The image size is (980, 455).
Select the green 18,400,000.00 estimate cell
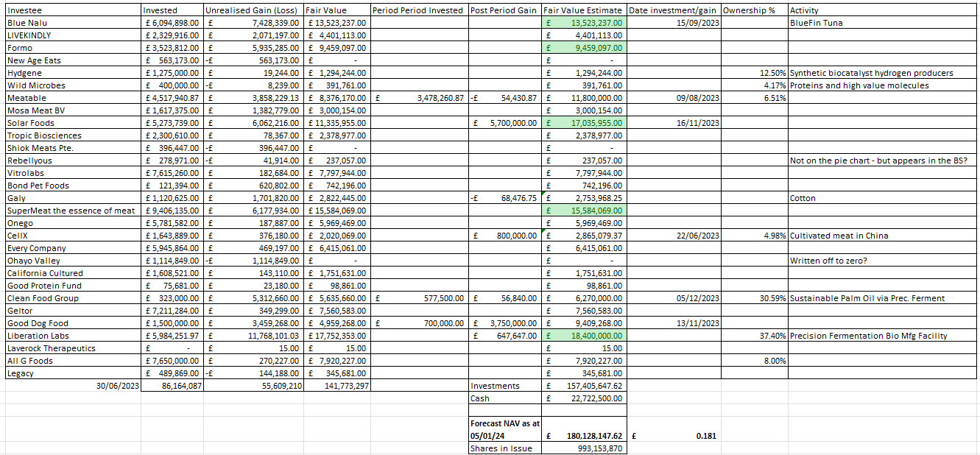(585, 336)
